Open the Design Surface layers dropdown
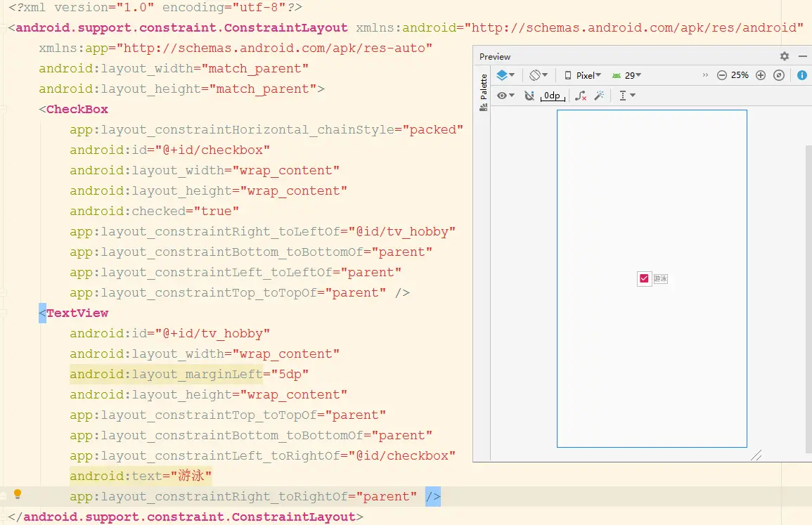 click(x=505, y=75)
